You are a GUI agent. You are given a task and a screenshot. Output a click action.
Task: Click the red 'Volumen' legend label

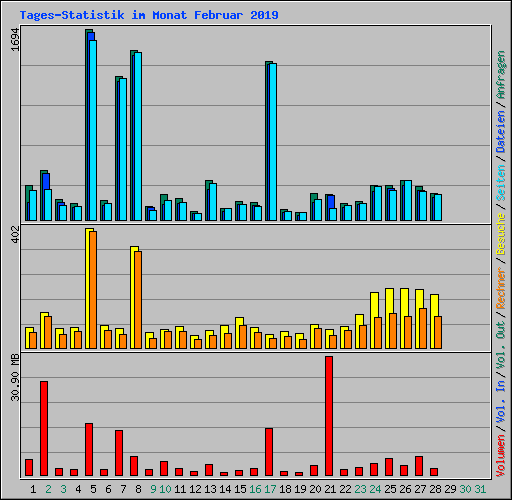click(501, 456)
